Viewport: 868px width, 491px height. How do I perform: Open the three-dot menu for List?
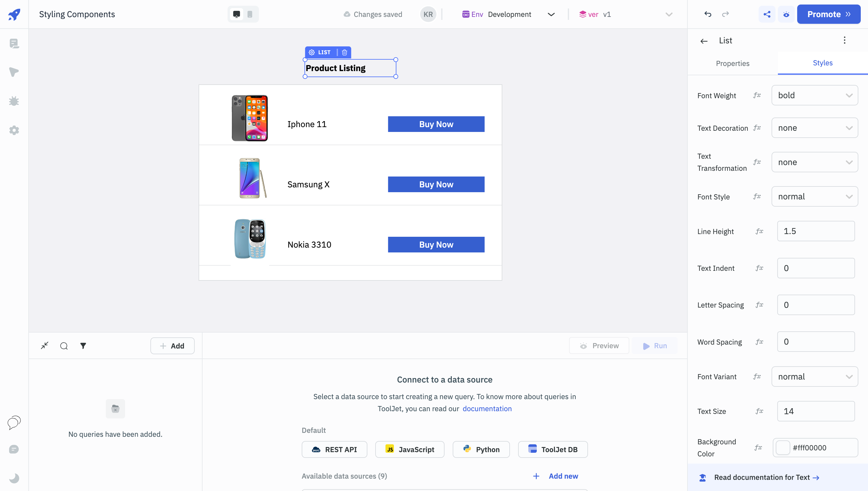[844, 40]
